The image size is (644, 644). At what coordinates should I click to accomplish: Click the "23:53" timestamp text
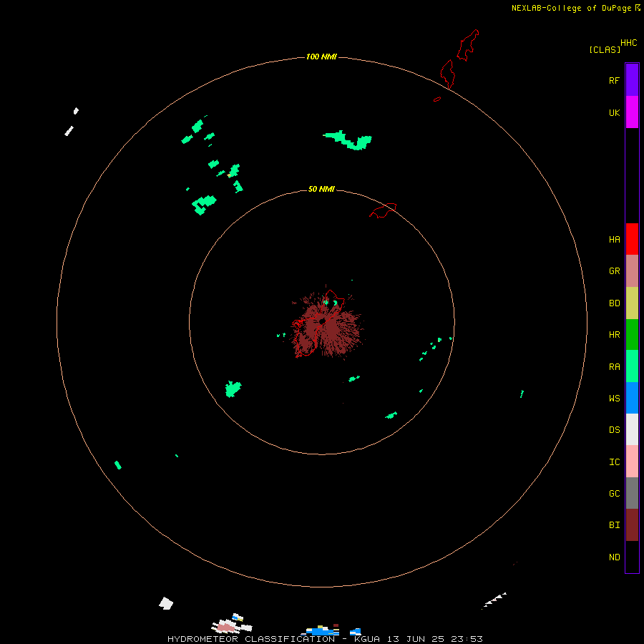coord(467,639)
